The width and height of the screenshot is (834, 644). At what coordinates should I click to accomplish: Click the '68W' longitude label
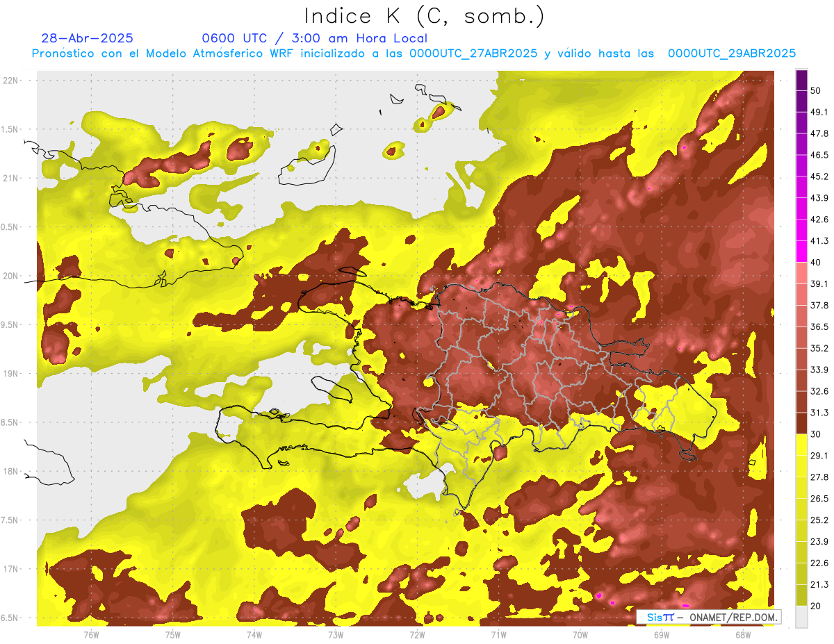[743, 634]
